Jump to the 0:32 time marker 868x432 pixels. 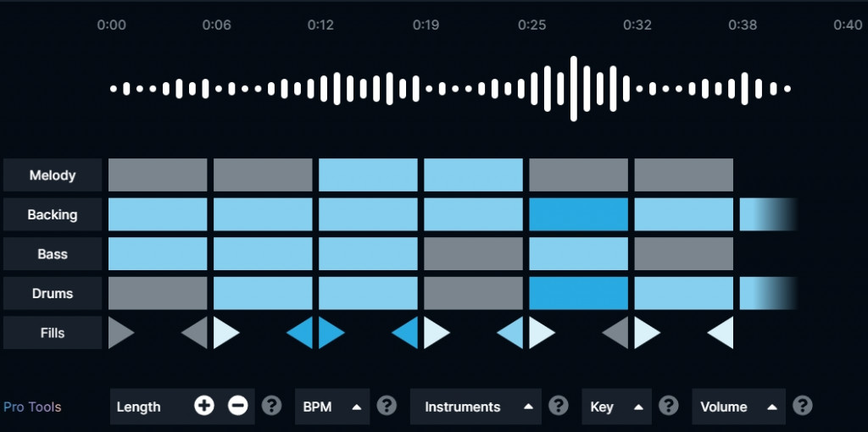point(637,25)
